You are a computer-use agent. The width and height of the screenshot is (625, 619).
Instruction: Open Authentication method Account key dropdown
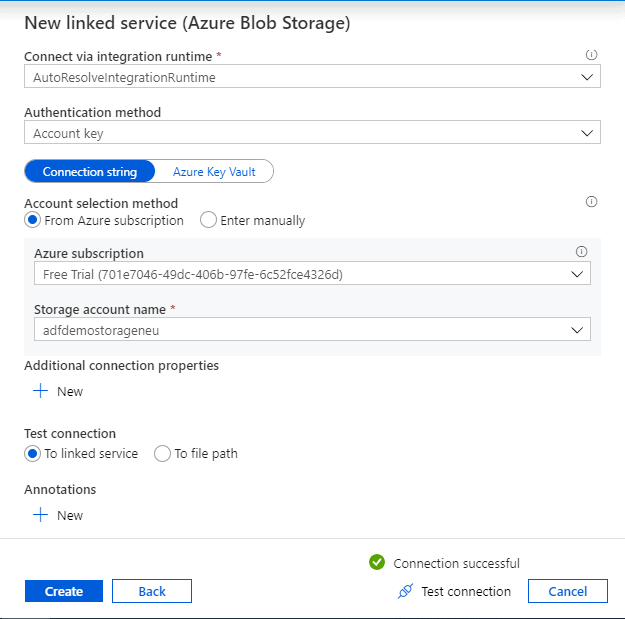pyautogui.click(x=312, y=133)
